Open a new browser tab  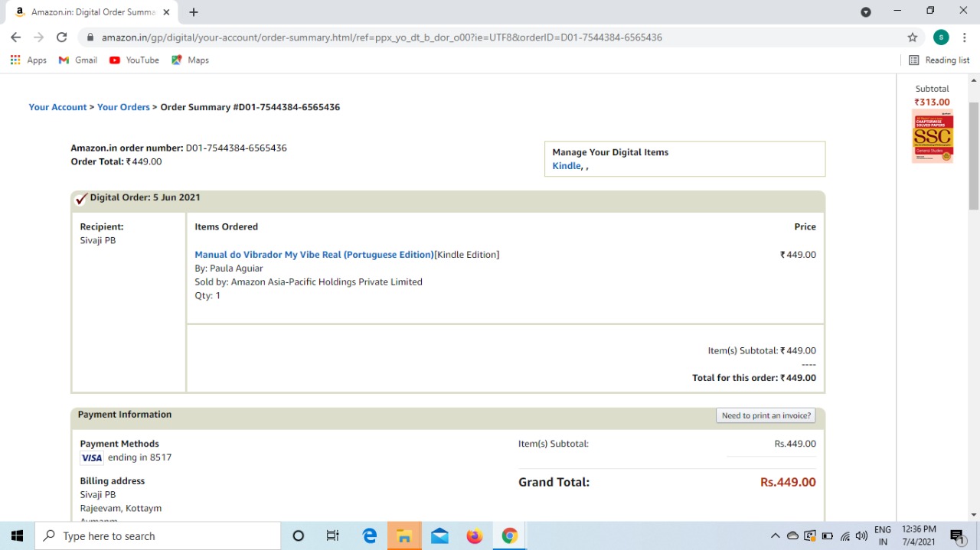(194, 12)
